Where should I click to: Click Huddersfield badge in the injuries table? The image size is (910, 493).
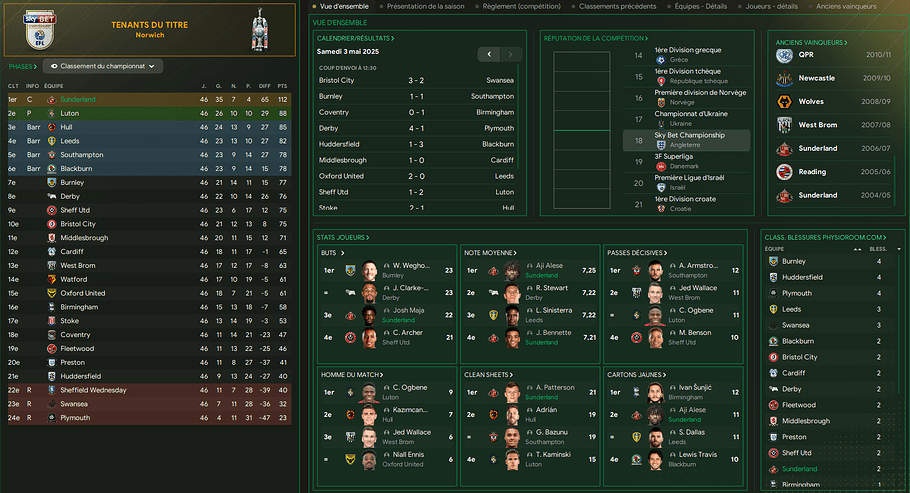click(x=773, y=278)
